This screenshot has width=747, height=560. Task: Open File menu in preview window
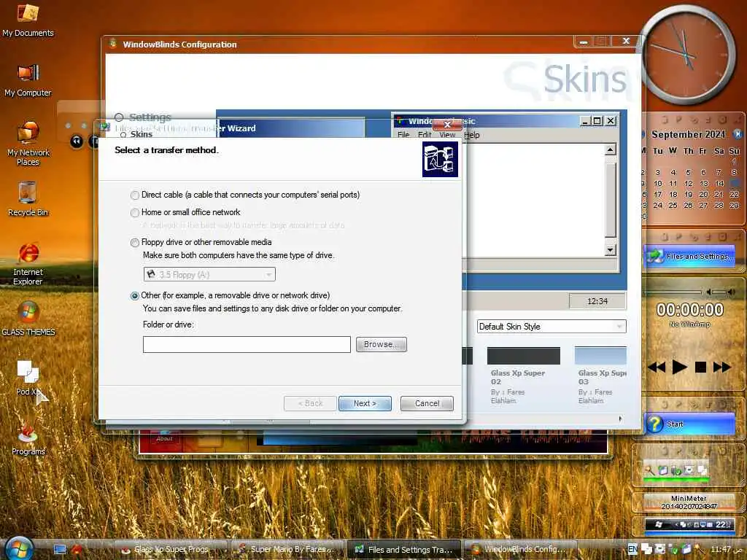tap(403, 135)
